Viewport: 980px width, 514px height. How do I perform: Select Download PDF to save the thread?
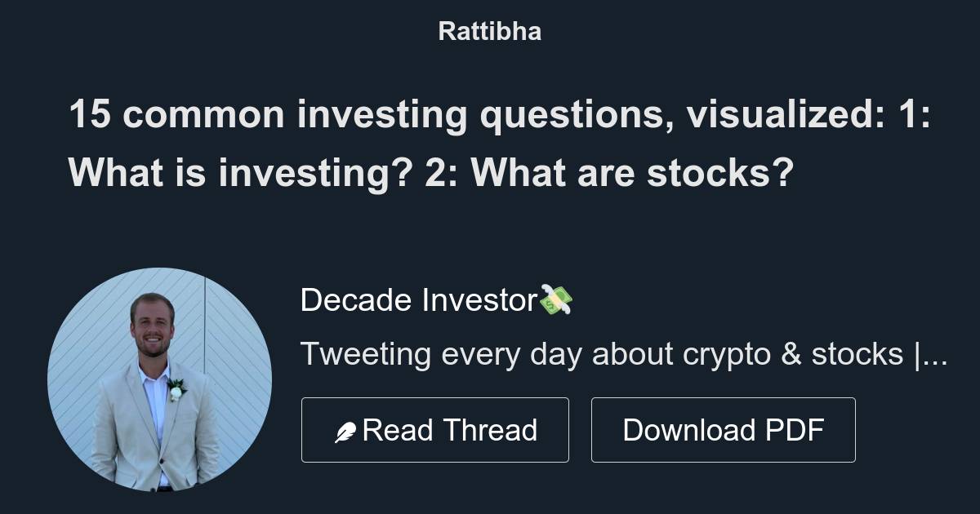coord(724,429)
